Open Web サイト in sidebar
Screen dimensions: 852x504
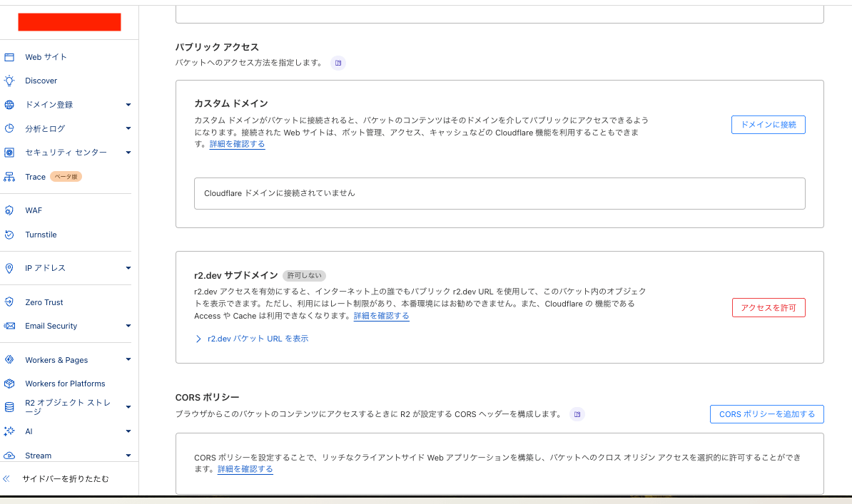[x=46, y=57]
